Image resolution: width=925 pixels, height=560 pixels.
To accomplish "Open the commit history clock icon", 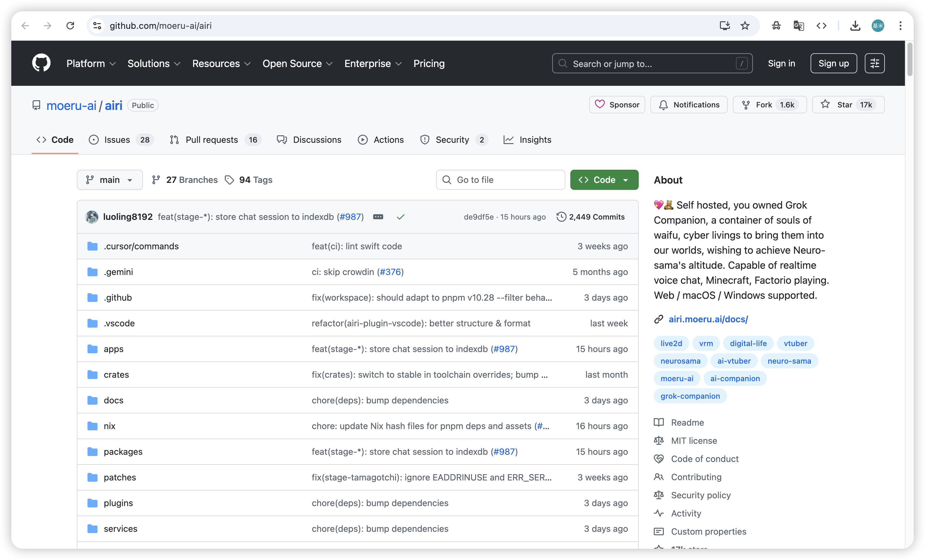I will click(561, 217).
